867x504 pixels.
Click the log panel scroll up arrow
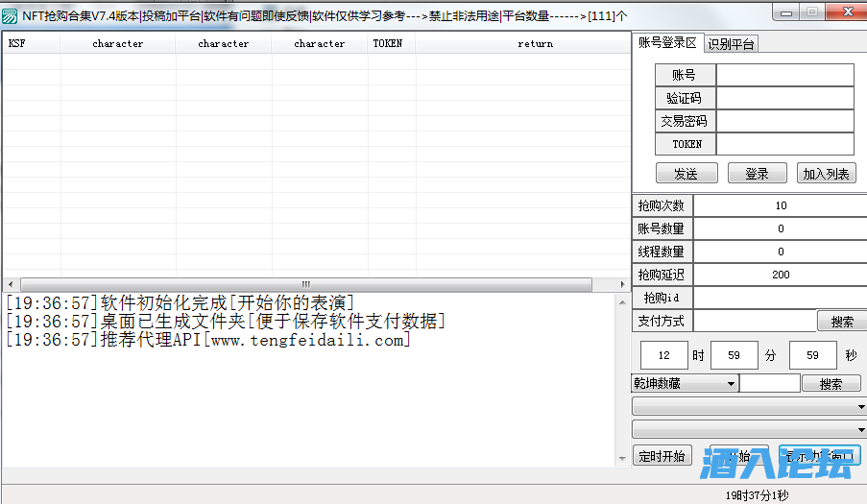coord(621,300)
